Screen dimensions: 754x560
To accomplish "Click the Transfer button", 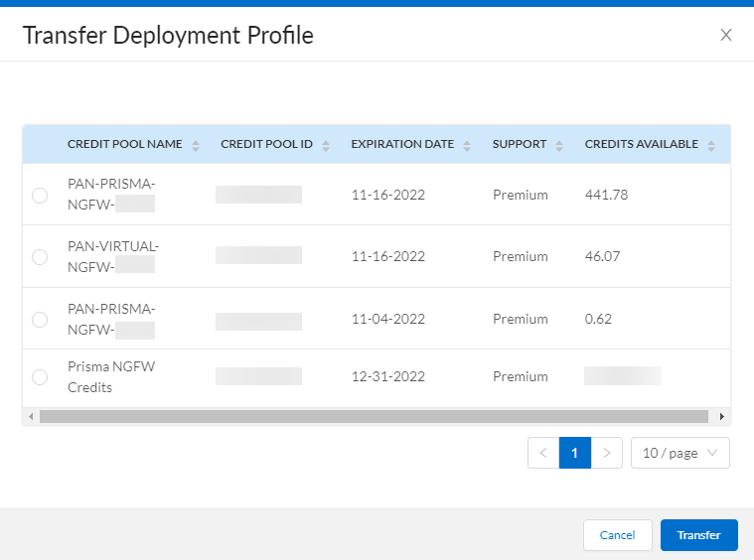I will (x=698, y=535).
